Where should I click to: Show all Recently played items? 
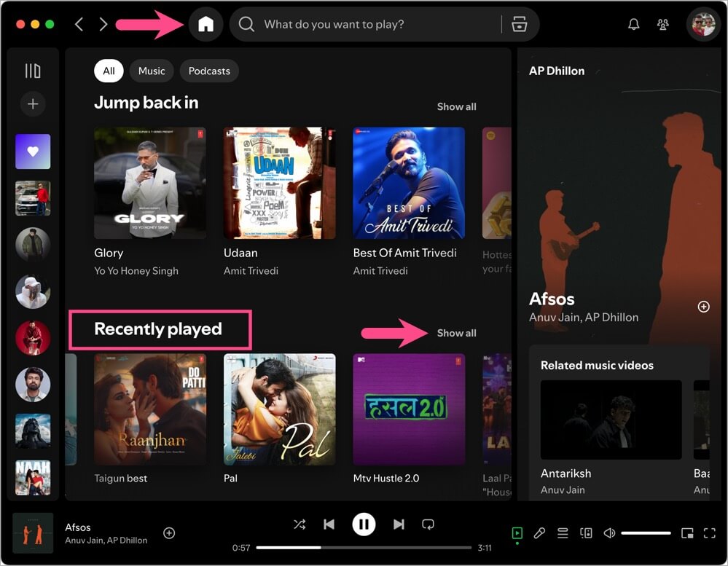point(456,333)
